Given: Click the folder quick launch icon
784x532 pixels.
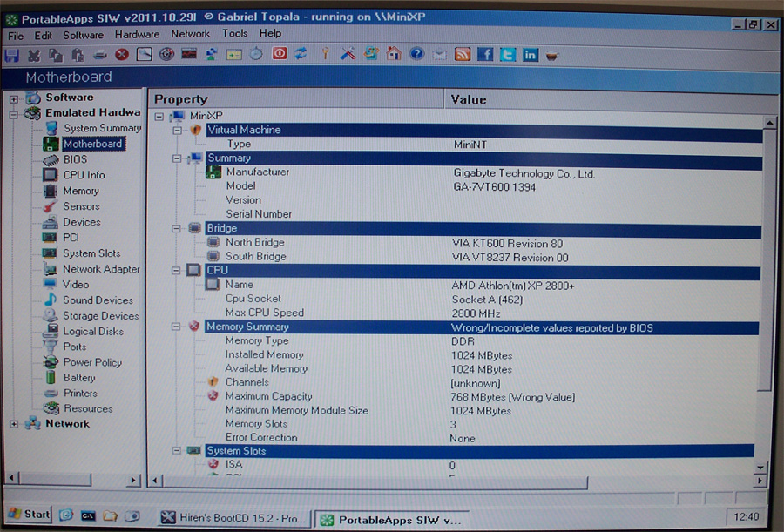Looking at the screenshot, I should (x=110, y=515).
